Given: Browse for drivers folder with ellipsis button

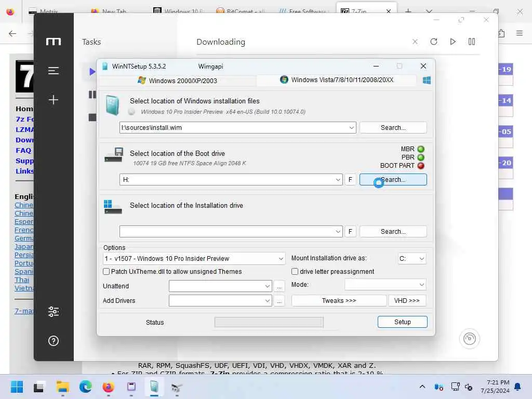Looking at the screenshot, I should 279,301.
